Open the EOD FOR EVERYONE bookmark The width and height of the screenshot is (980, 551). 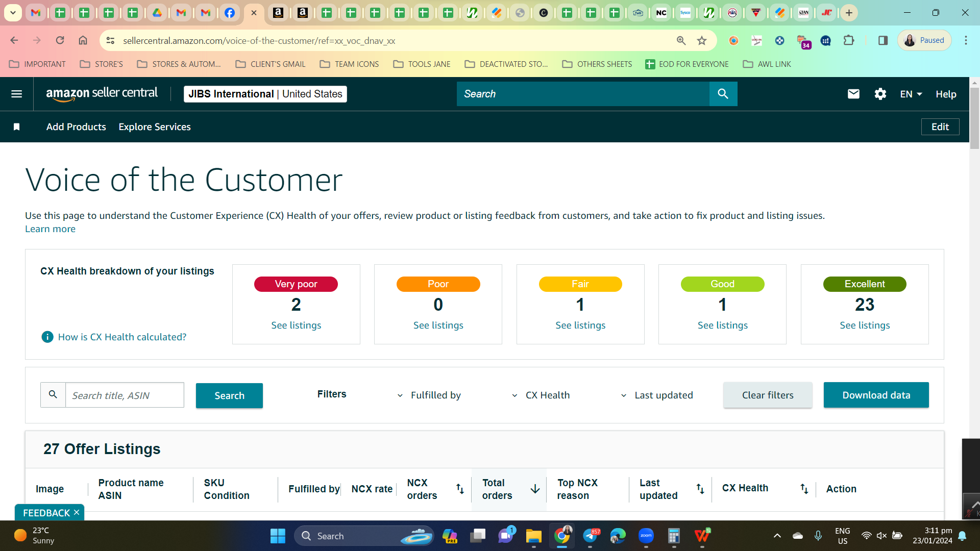click(x=687, y=64)
